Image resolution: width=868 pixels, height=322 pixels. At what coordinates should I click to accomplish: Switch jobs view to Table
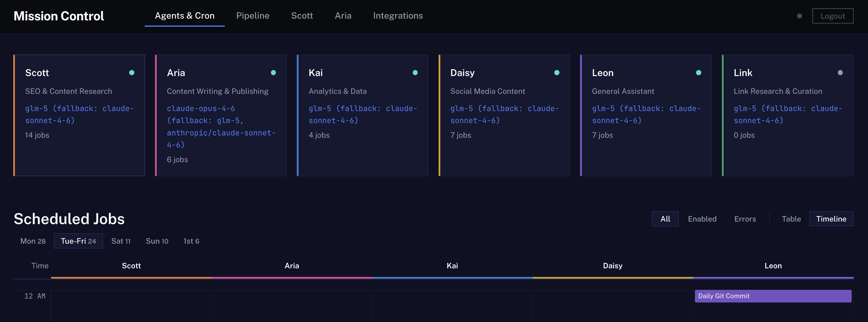click(x=791, y=219)
